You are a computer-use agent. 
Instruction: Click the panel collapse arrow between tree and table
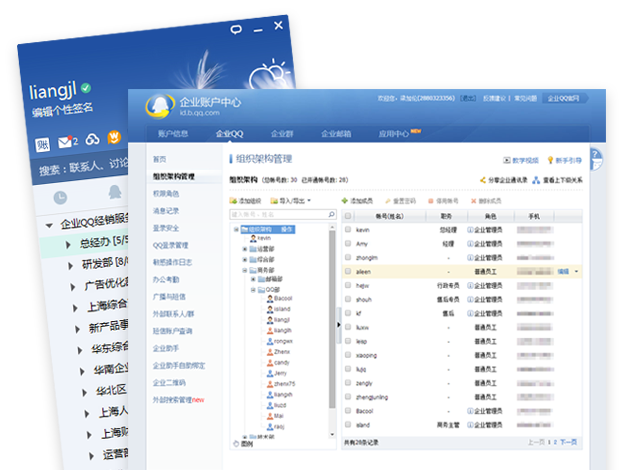click(339, 325)
